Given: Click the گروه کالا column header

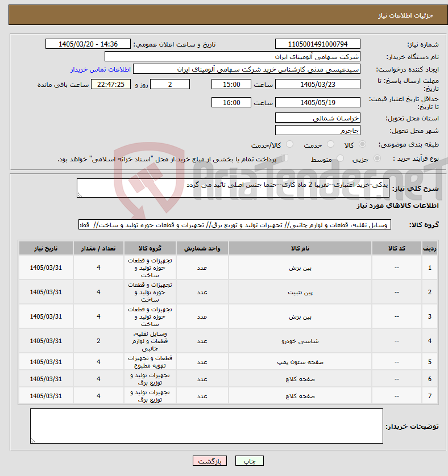Looking at the screenshot, I should click(150, 248).
